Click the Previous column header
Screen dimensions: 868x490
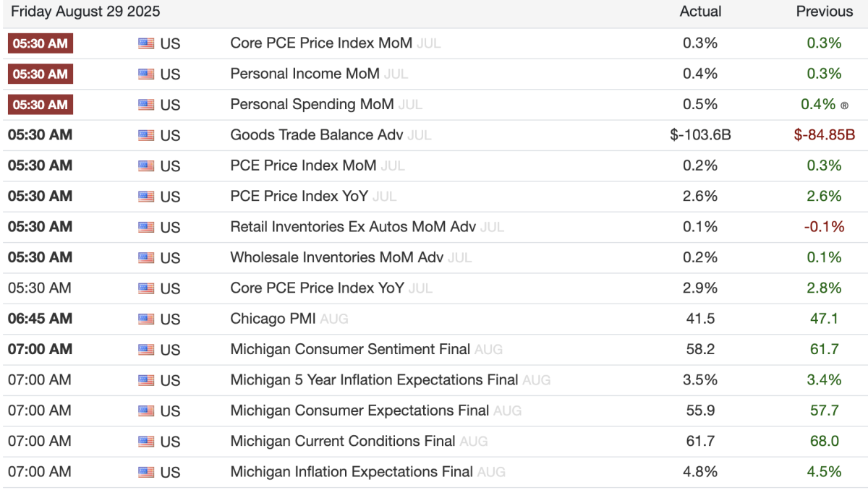(x=824, y=12)
